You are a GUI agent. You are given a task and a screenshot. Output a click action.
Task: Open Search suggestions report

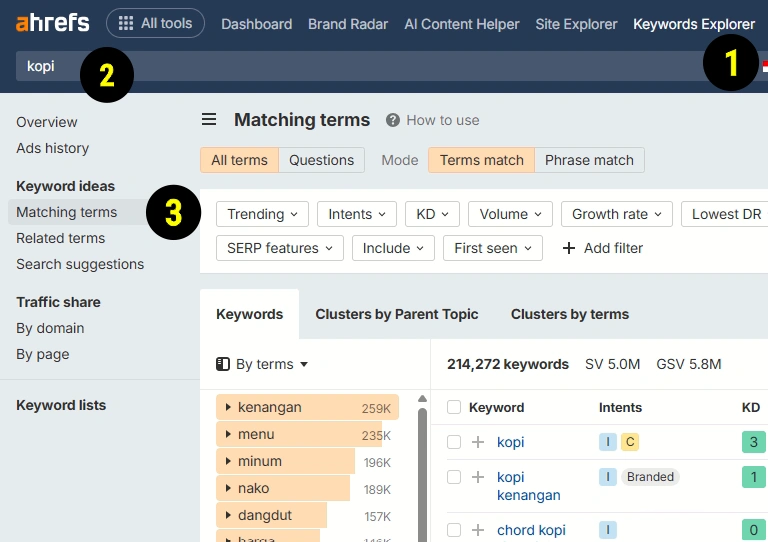click(80, 264)
